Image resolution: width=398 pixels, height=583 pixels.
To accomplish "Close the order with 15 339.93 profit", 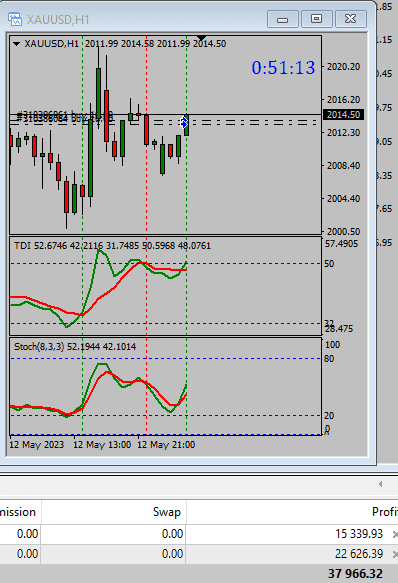I will [x=395, y=534].
